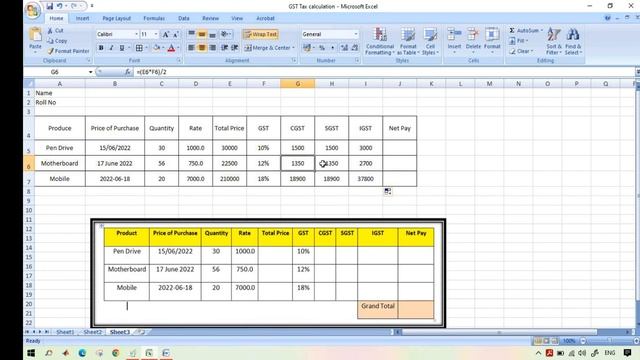Open the Review ribbon tab
This screenshot has width=640, height=360.
pos(210,18)
